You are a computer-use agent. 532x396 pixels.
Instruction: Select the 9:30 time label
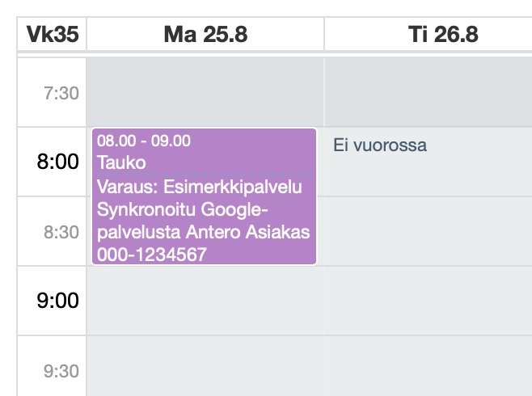(61, 371)
